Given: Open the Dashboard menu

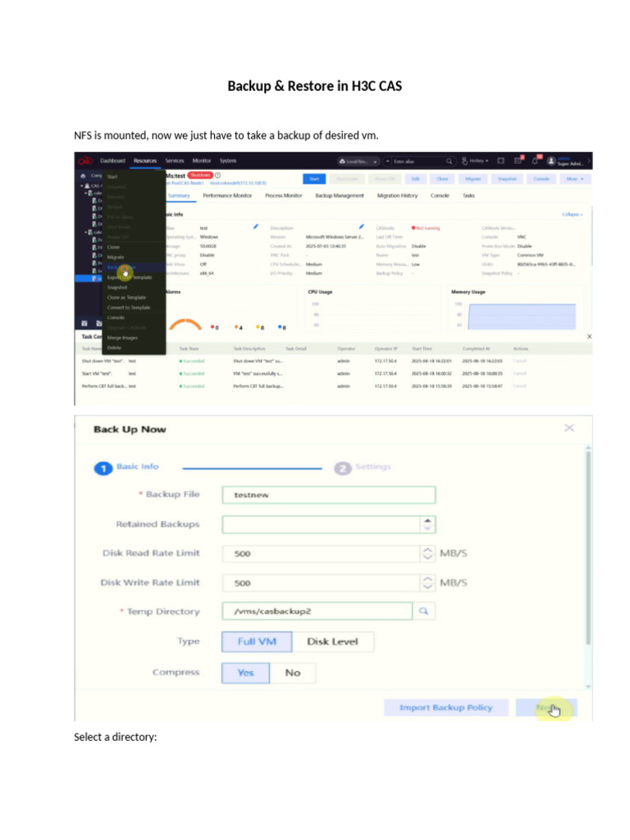Looking at the screenshot, I should pyautogui.click(x=112, y=161).
